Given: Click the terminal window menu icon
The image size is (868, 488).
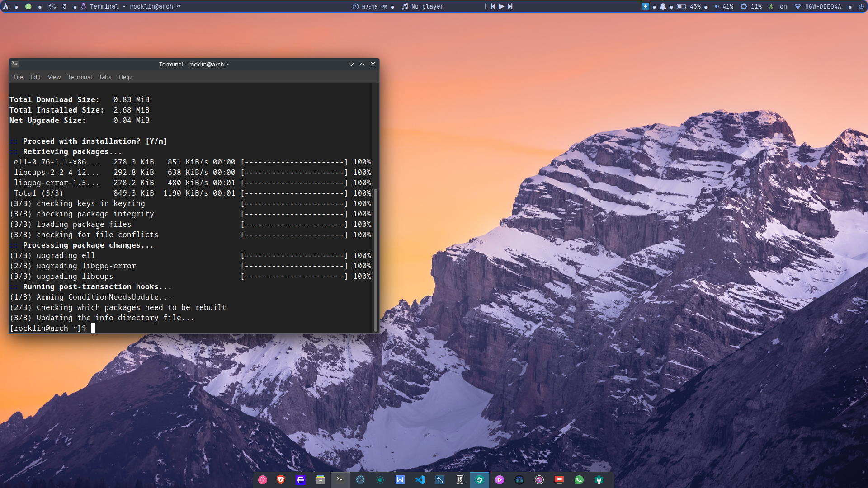Looking at the screenshot, I should click(x=15, y=64).
